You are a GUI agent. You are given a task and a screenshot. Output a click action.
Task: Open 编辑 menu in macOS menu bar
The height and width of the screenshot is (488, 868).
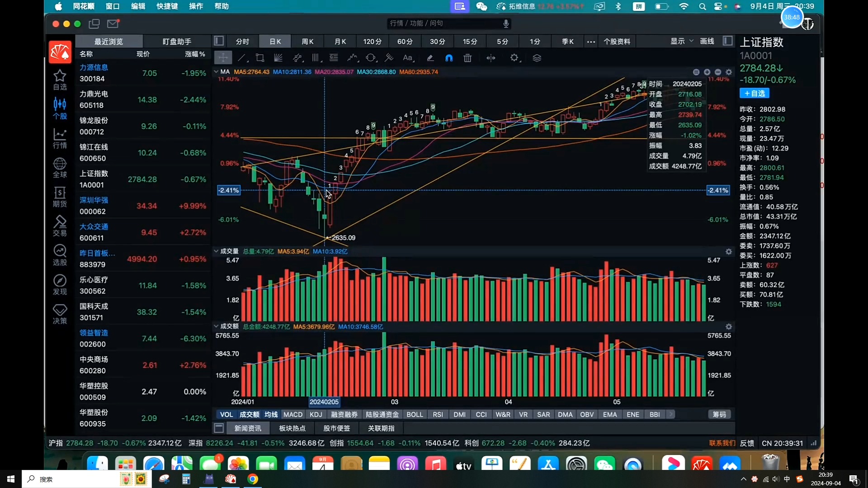coord(138,6)
